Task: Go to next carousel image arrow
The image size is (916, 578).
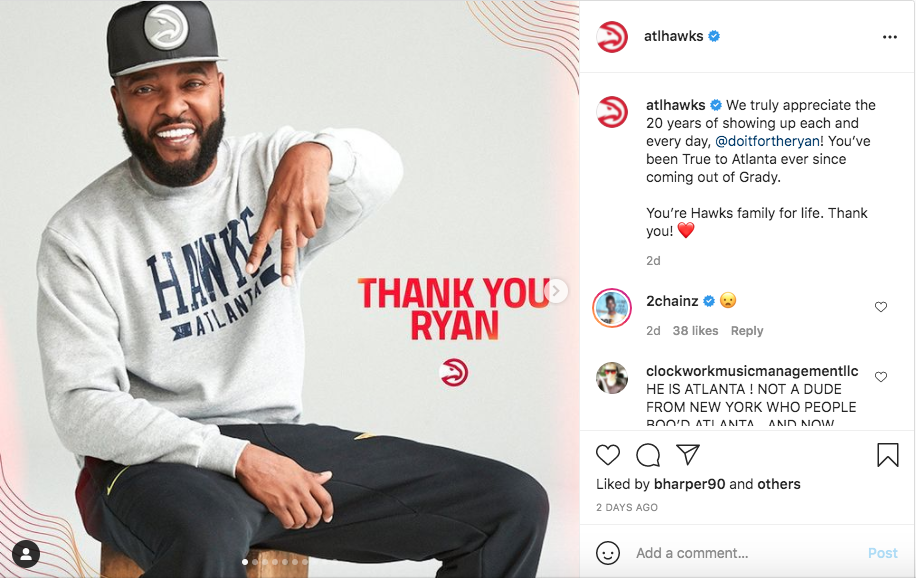Action: point(557,290)
